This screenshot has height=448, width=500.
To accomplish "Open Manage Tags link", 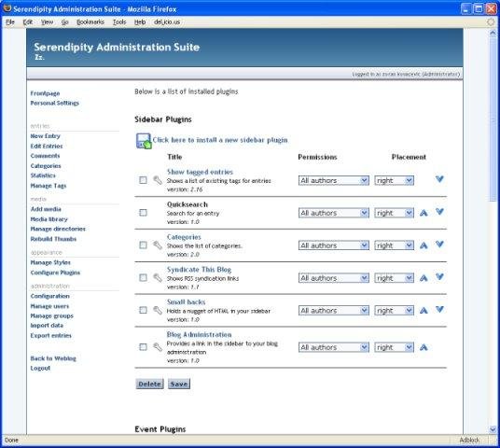I will coord(49,186).
